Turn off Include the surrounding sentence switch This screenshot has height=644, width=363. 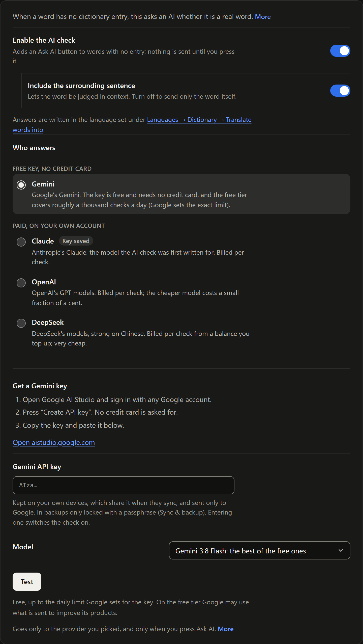pyautogui.click(x=340, y=91)
